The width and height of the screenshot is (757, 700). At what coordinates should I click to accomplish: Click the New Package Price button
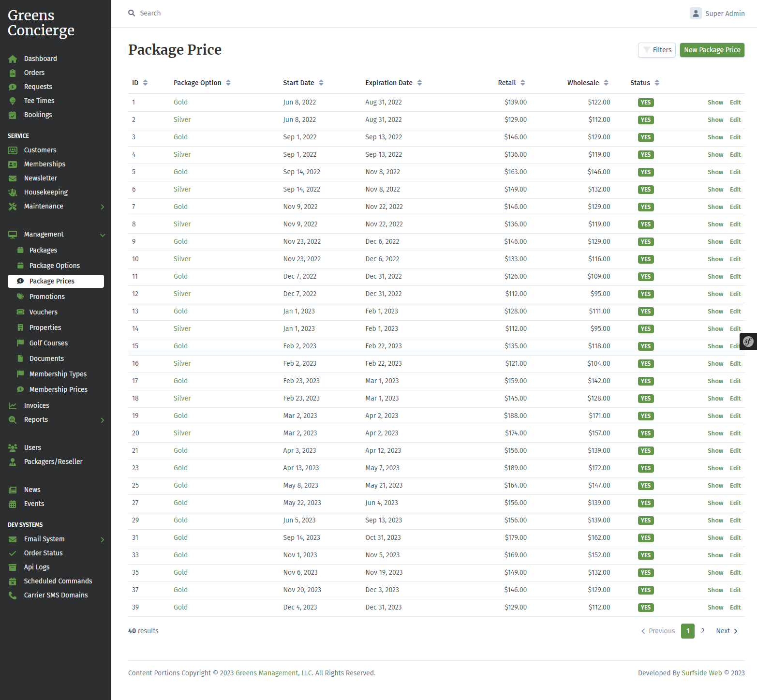coord(712,50)
